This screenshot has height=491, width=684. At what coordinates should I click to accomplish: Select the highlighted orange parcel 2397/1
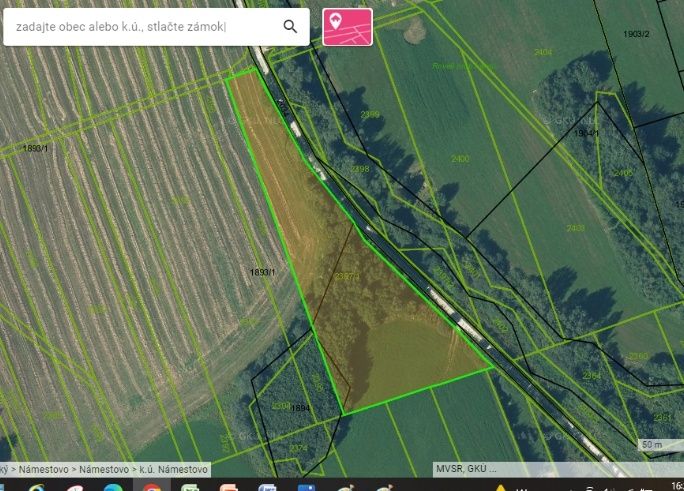pyautogui.click(x=347, y=276)
